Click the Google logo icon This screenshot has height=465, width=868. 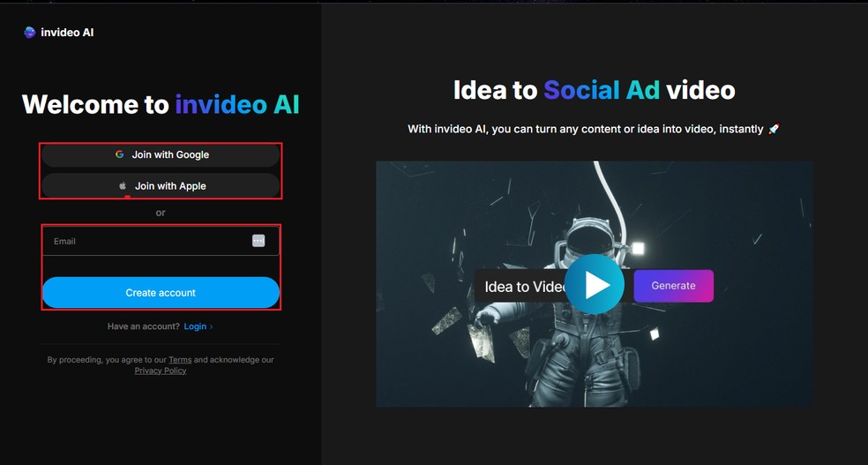120,154
